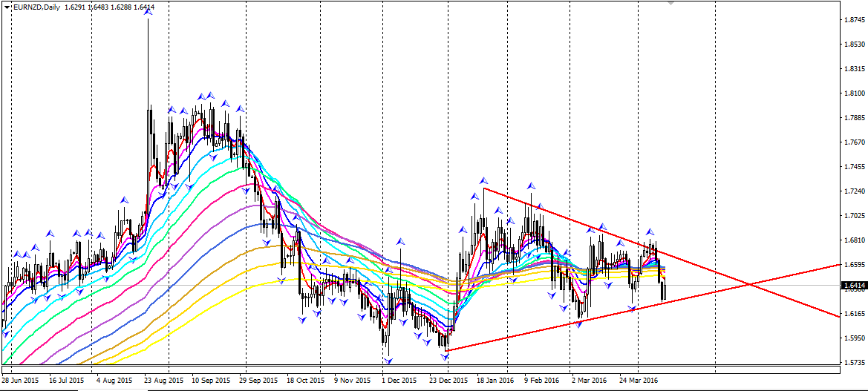Click the 1.5950 price scale label
The height and width of the screenshot is (391, 868).
854,338
